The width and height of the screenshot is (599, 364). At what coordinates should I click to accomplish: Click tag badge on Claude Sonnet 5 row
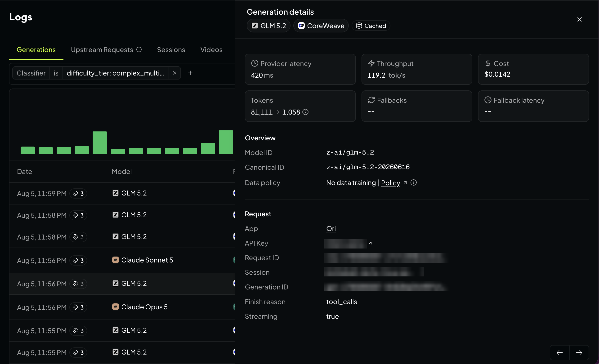78,261
